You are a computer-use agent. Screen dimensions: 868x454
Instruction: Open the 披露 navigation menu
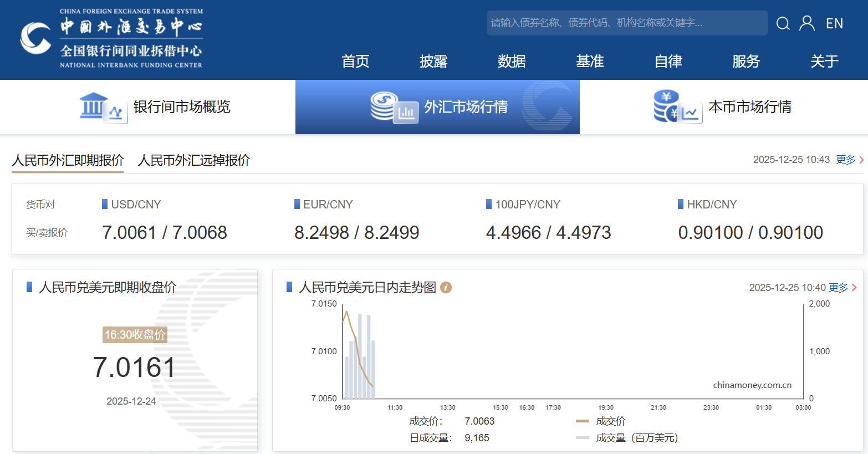click(433, 61)
